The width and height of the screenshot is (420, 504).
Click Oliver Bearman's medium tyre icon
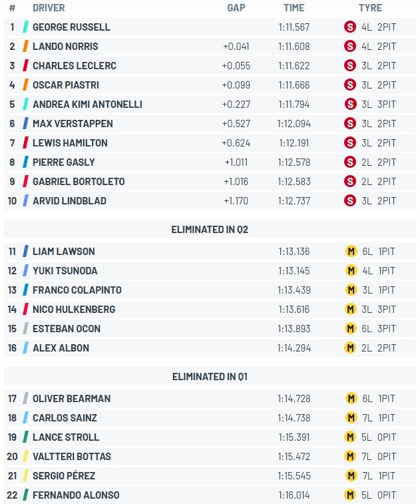[x=351, y=398]
